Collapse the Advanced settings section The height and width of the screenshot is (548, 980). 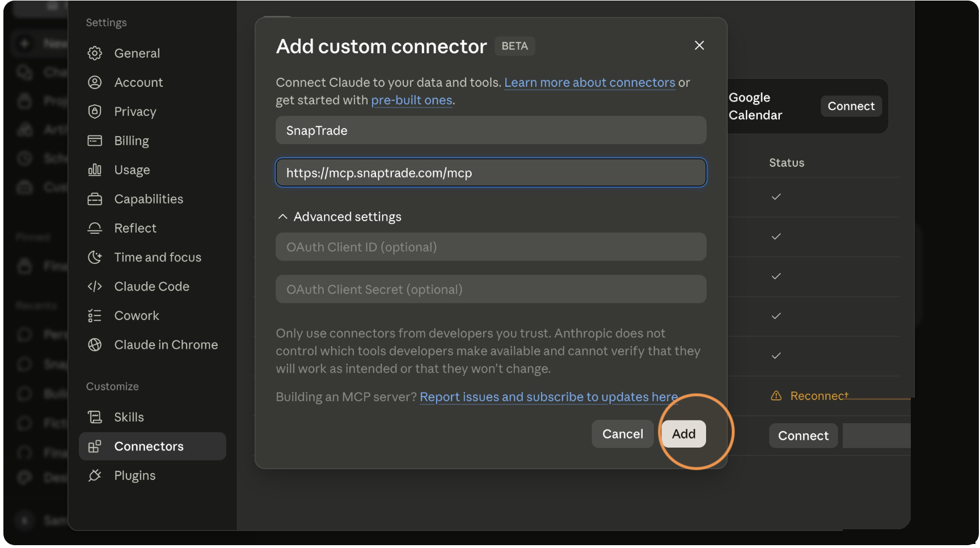coord(339,217)
